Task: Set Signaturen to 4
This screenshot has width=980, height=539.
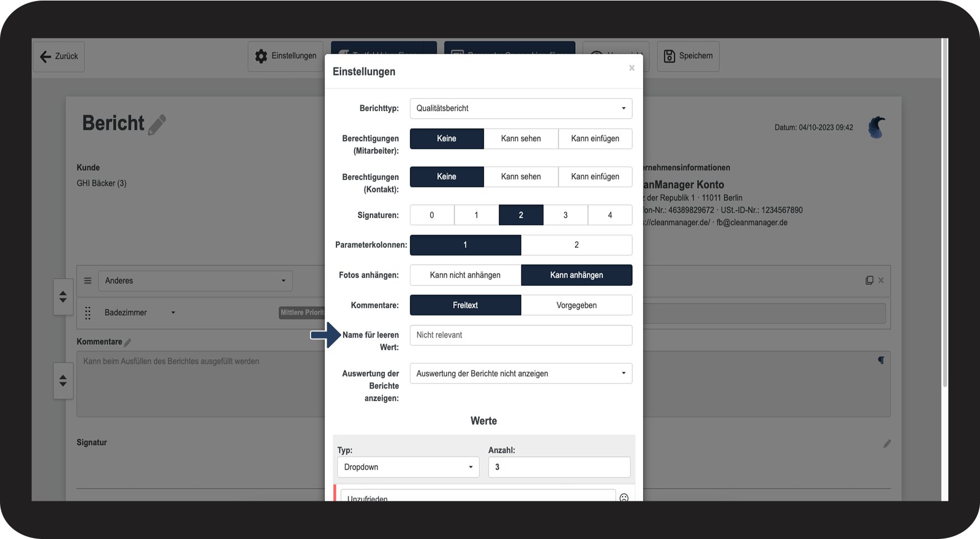Action: 610,215
